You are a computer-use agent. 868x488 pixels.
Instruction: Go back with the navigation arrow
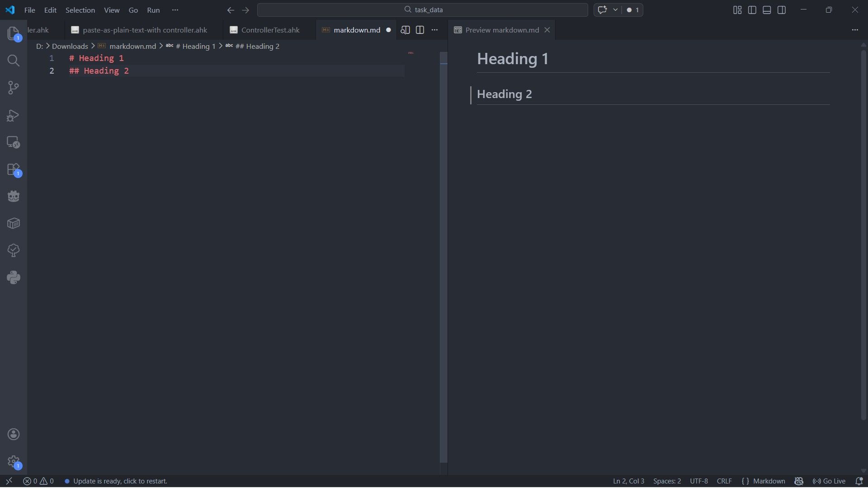(231, 10)
